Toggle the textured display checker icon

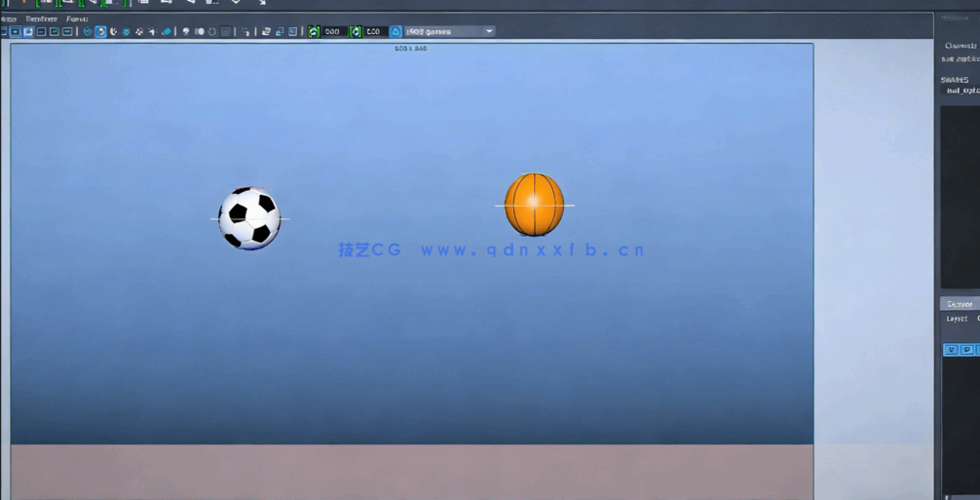pyautogui.click(x=138, y=31)
